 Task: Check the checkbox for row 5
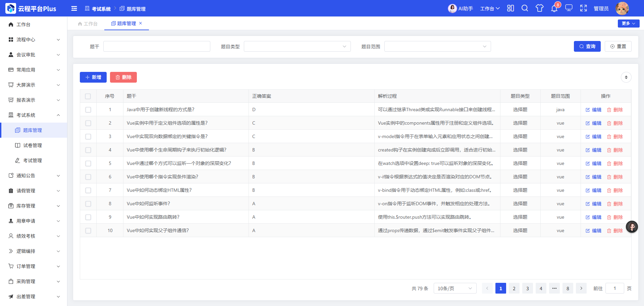coord(88,163)
